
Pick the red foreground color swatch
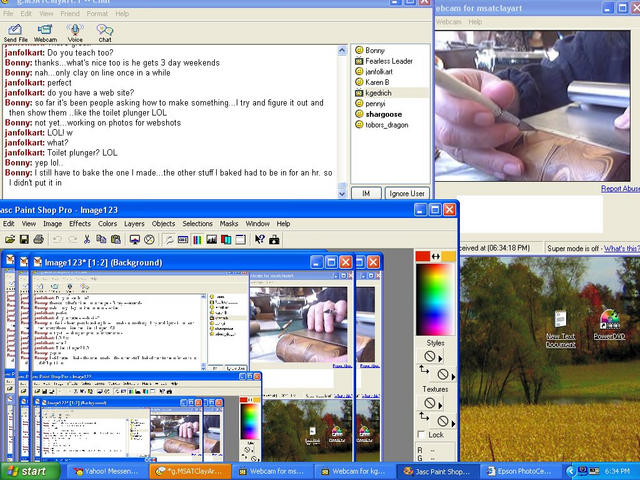tap(422, 256)
